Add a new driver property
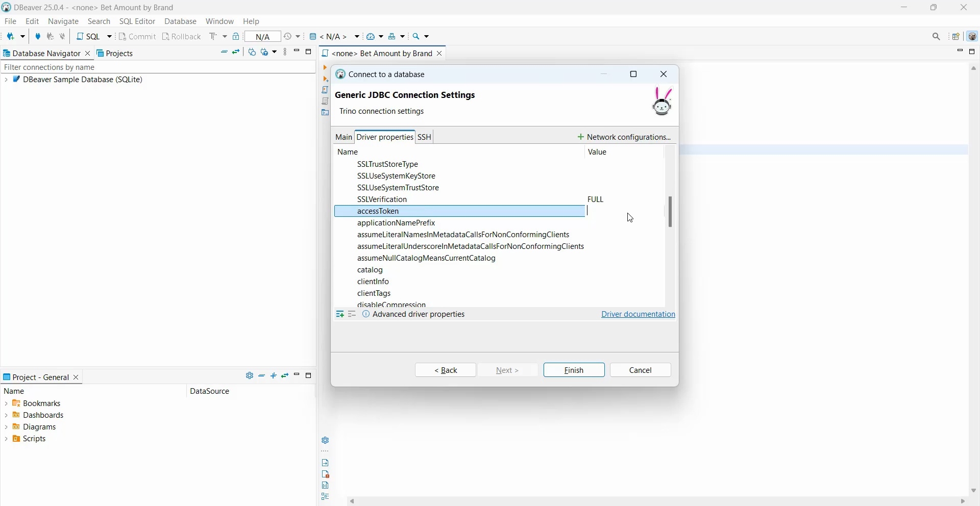This screenshot has height=506, width=980. (x=340, y=314)
